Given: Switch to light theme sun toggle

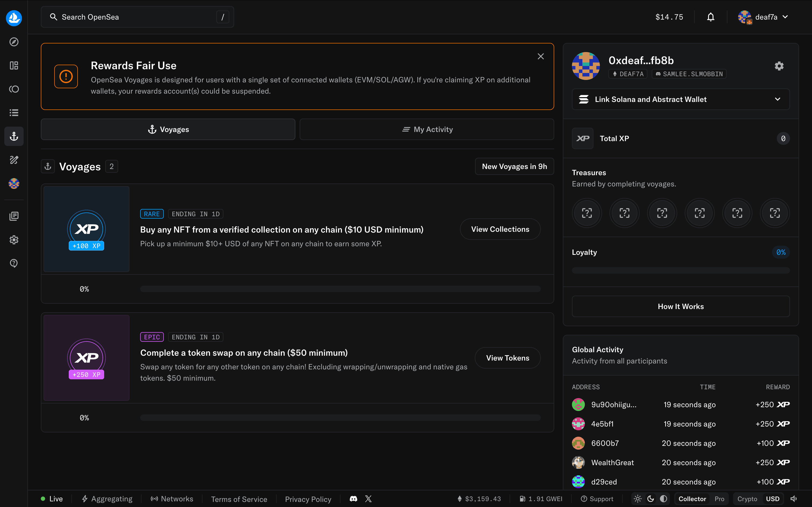Looking at the screenshot, I should (x=638, y=499).
